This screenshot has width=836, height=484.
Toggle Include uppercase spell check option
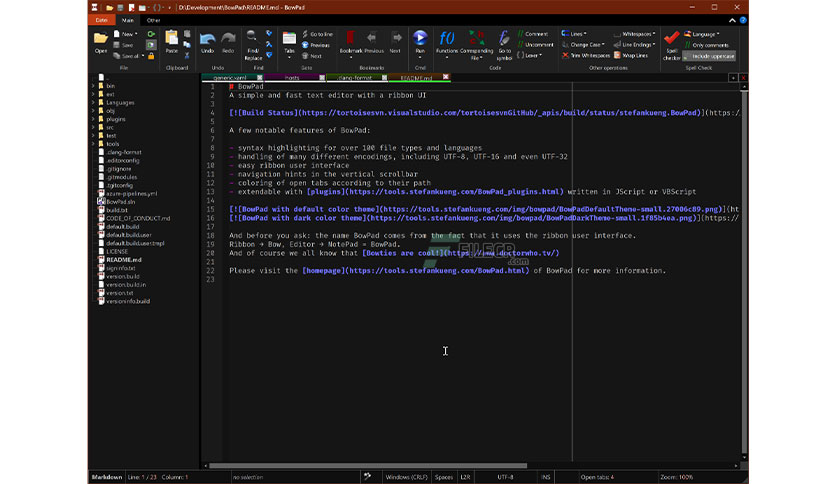coord(710,56)
